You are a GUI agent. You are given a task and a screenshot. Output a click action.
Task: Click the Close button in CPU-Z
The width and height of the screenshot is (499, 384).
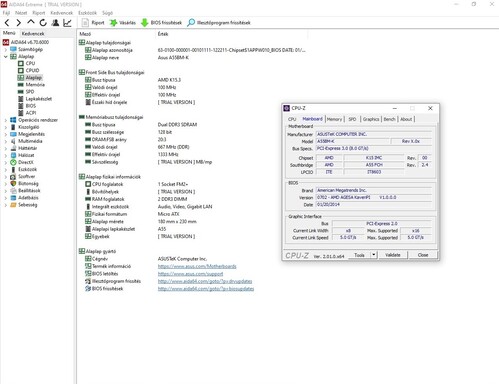point(423,255)
